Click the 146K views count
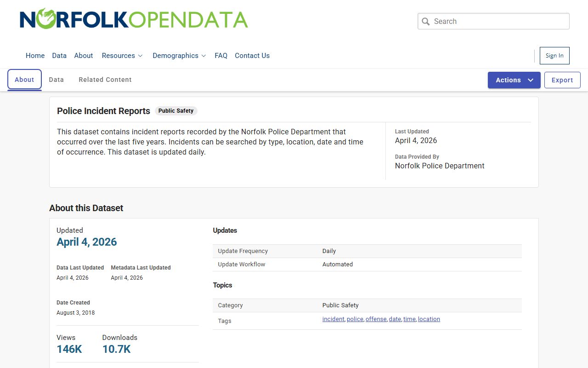This screenshot has width=588, height=368. (x=69, y=349)
